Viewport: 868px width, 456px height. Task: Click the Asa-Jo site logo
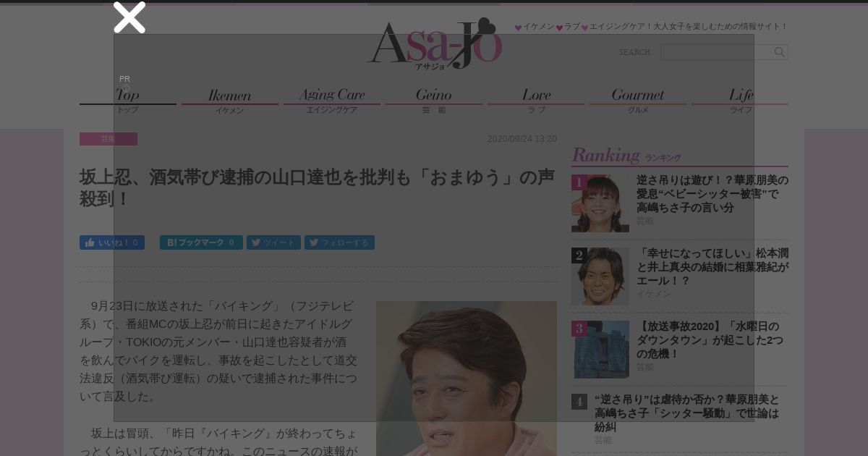(434, 43)
